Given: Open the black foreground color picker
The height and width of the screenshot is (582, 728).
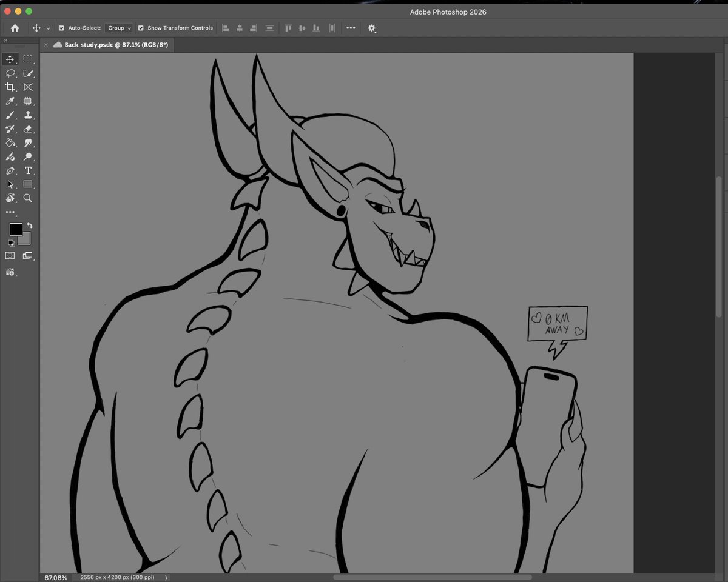Looking at the screenshot, I should click(x=16, y=229).
